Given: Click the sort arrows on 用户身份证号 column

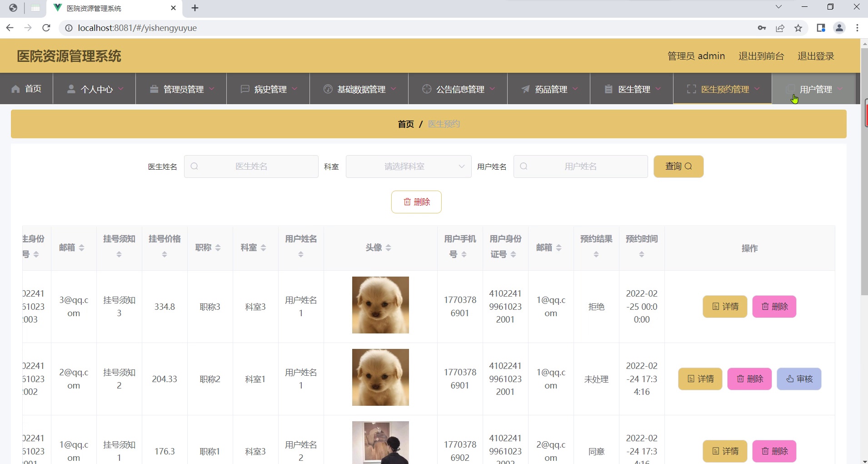Looking at the screenshot, I should click(514, 254).
